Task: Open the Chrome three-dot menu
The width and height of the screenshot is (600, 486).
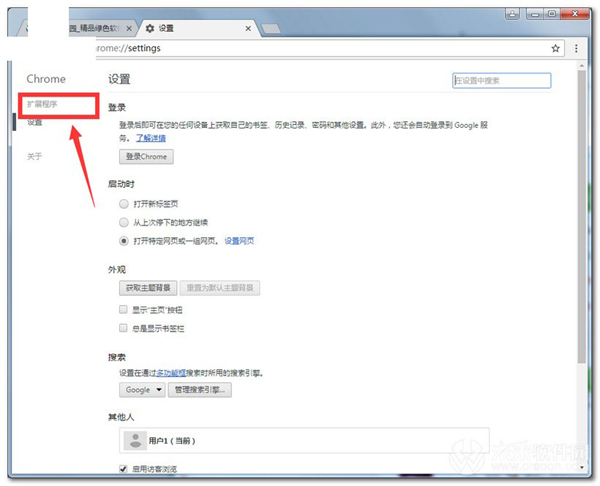Action: 577,47
